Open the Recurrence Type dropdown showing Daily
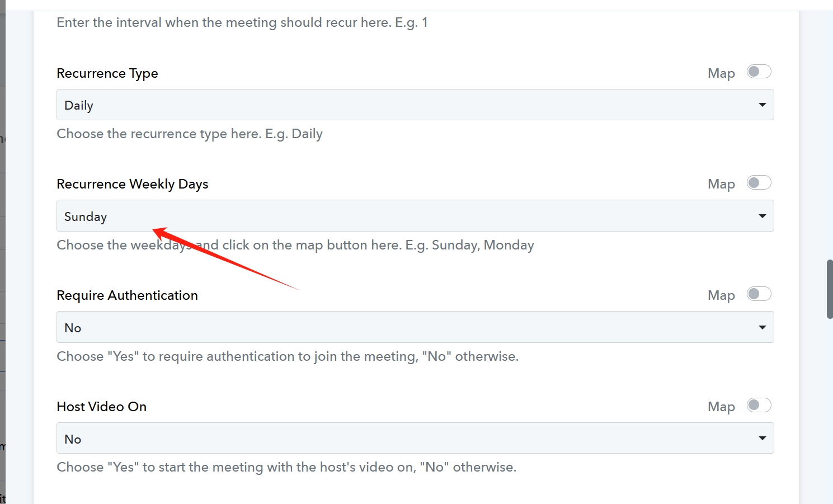833x504 pixels. point(415,105)
